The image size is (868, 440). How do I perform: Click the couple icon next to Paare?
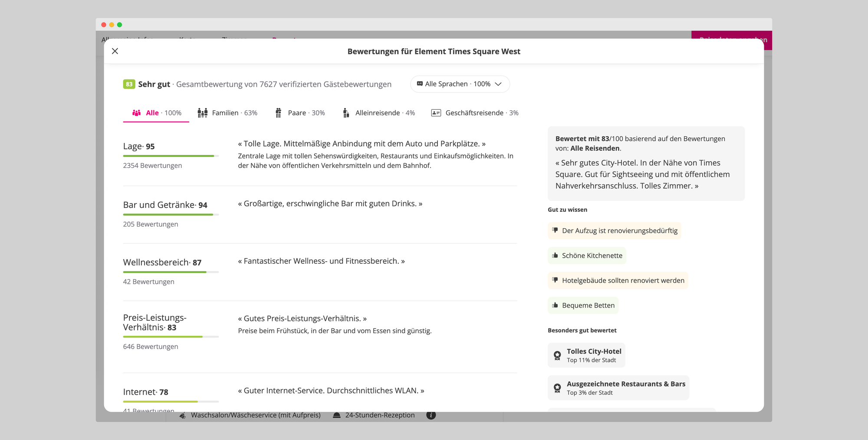coord(279,113)
